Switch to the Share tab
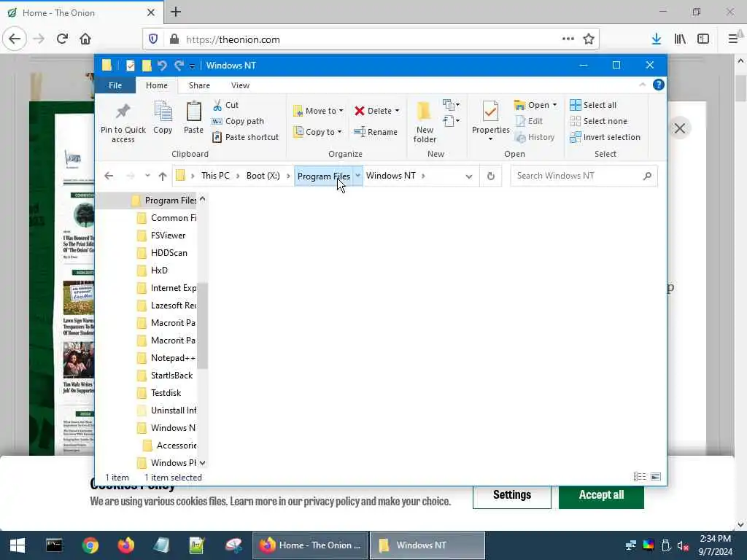The image size is (747, 560). pyautogui.click(x=199, y=85)
